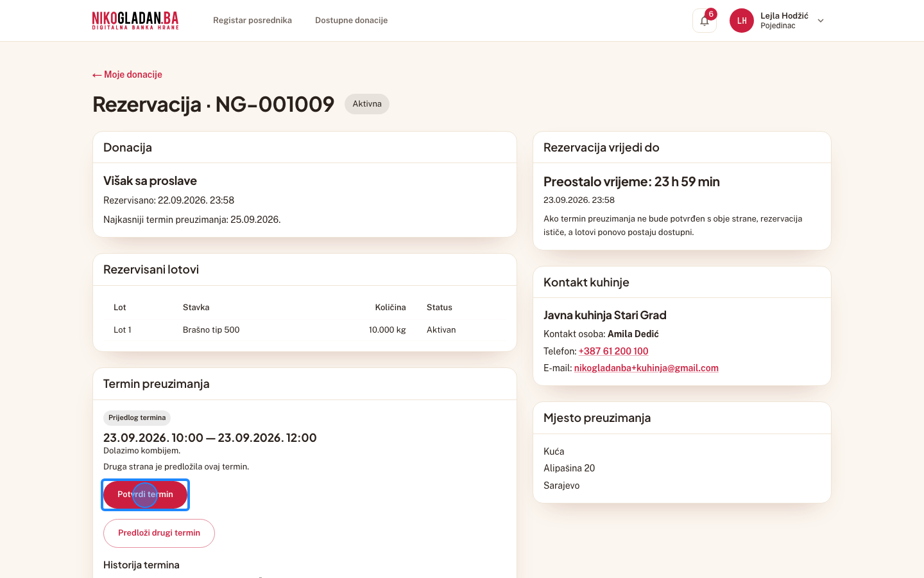Click Najkasniji termin preuzimanja: 25.09.2026.
The width and height of the screenshot is (924, 578).
point(192,220)
